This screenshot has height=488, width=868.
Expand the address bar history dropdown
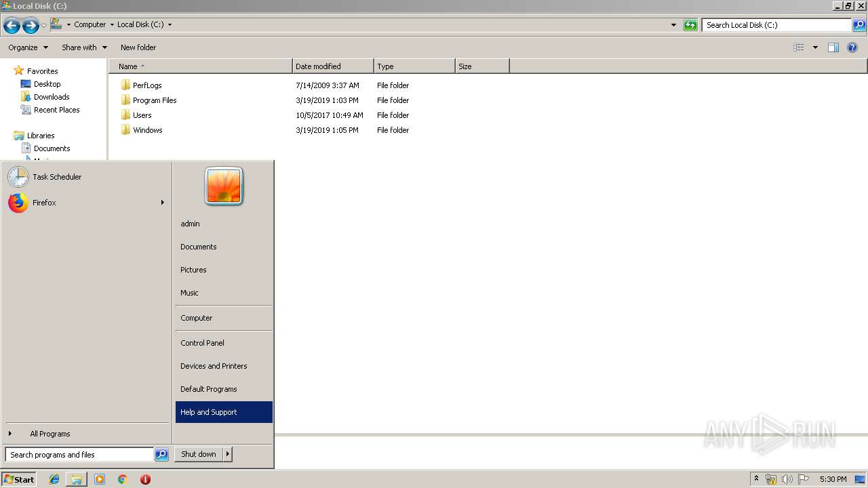click(x=673, y=25)
